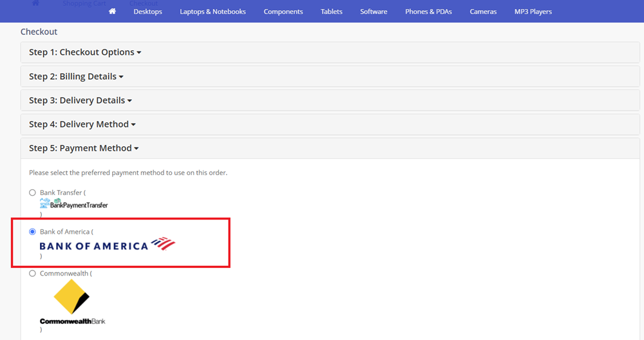Open the Cameras category

483,12
